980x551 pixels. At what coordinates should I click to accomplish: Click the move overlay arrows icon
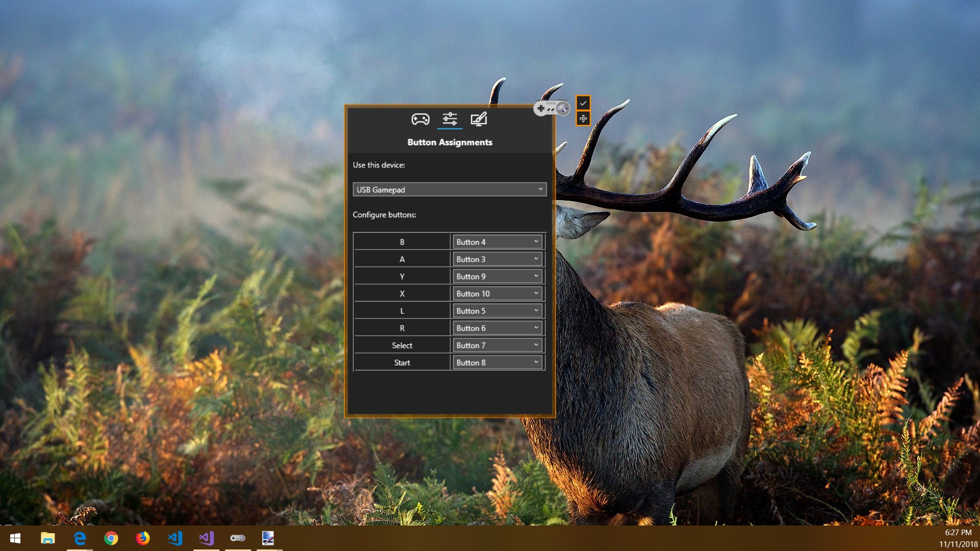click(x=583, y=119)
